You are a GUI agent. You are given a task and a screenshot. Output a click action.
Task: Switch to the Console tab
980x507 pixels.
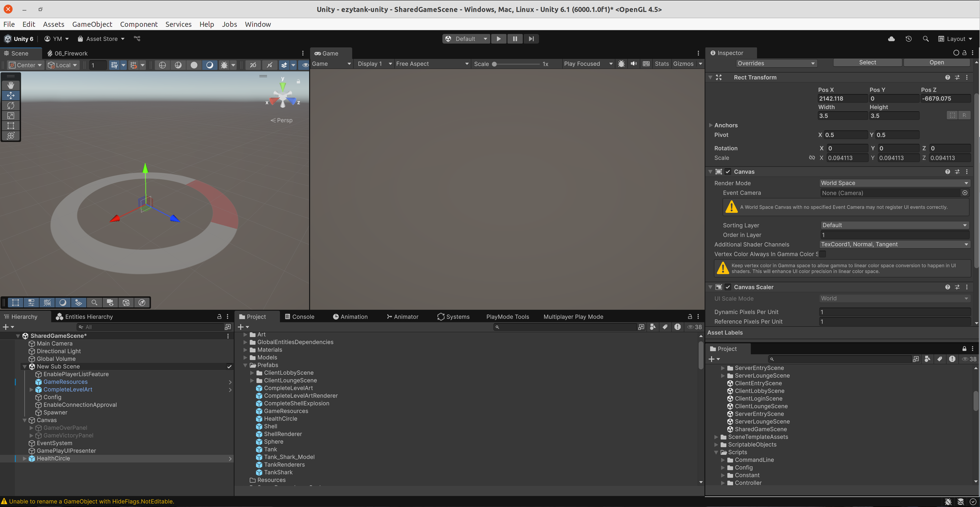tap(300, 316)
